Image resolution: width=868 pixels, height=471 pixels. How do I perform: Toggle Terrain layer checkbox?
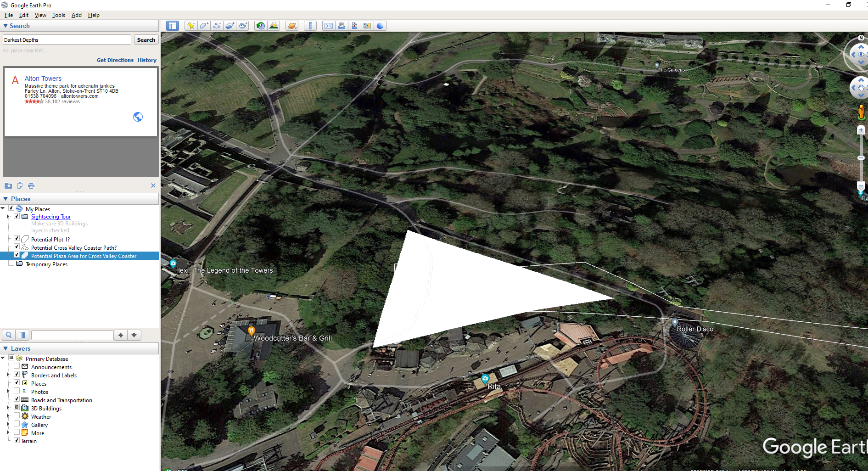[x=17, y=440]
